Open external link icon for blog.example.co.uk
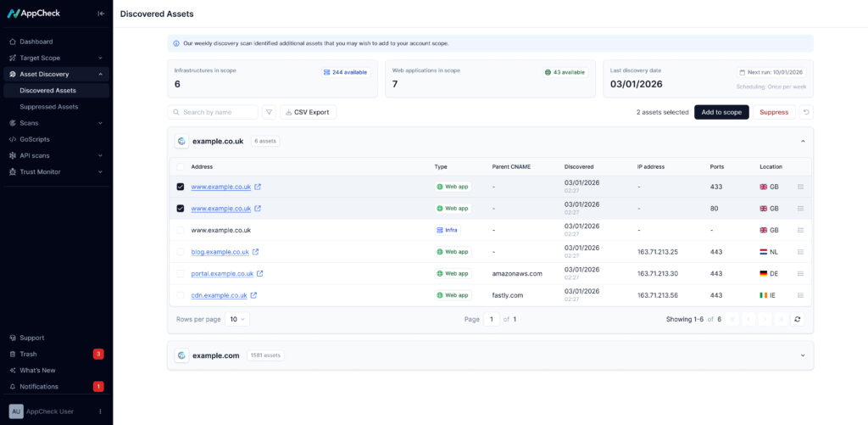 click(x=255, y=252)
